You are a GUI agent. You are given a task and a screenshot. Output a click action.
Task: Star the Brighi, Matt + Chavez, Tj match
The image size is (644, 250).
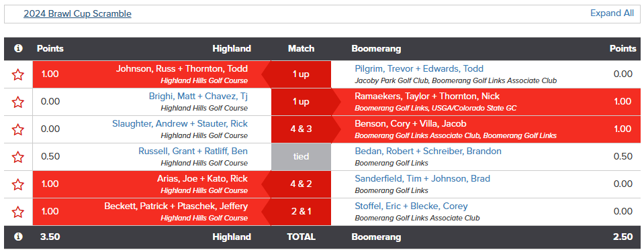[17, 102]
